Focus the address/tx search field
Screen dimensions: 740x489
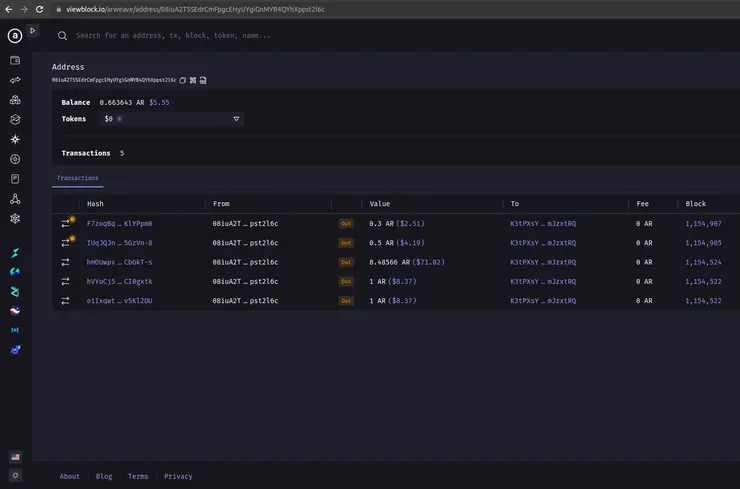click(x=173, y=35)
